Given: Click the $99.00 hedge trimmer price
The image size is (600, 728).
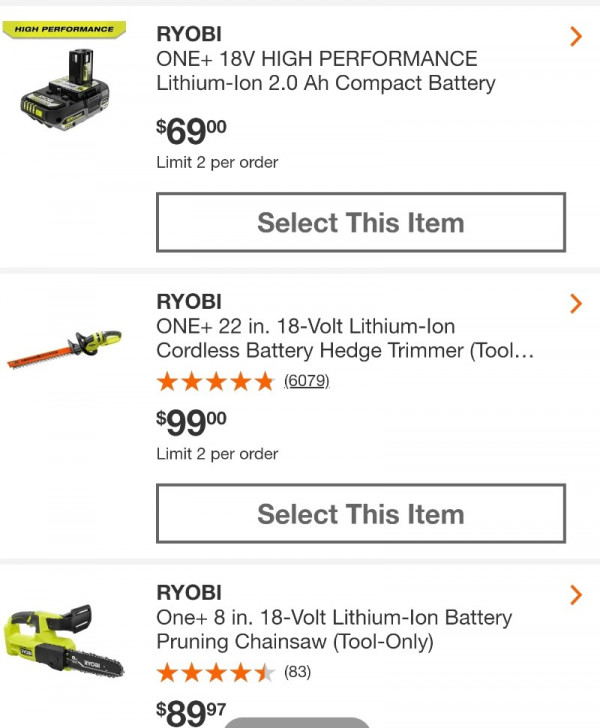Looking at the screenshot, I should [x=191, y=423].
